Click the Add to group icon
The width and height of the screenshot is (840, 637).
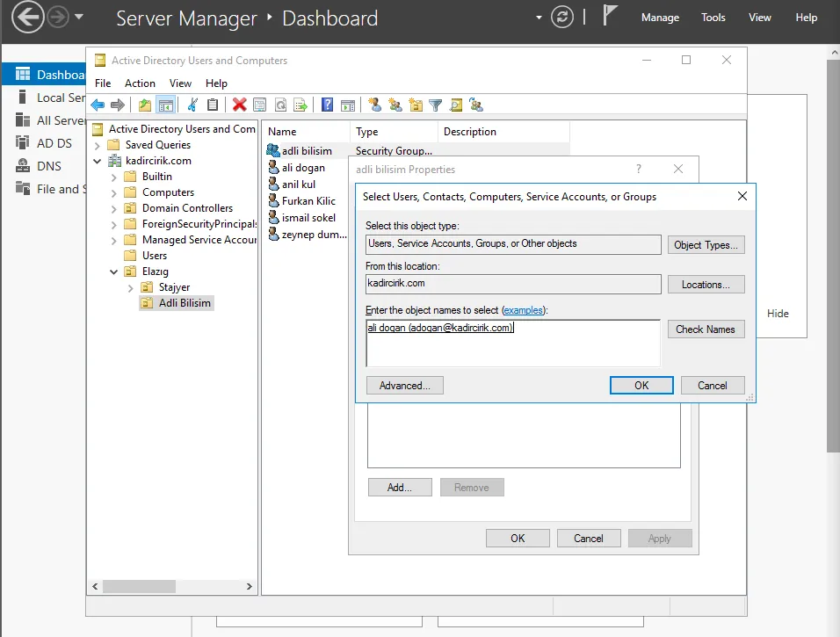pyautogui.click(x=476, y=105)
